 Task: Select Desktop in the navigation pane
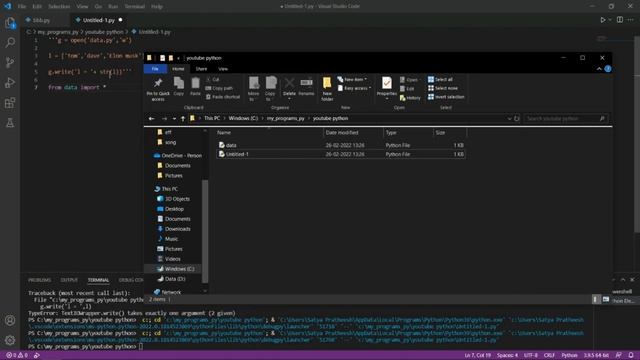point(174,209)
